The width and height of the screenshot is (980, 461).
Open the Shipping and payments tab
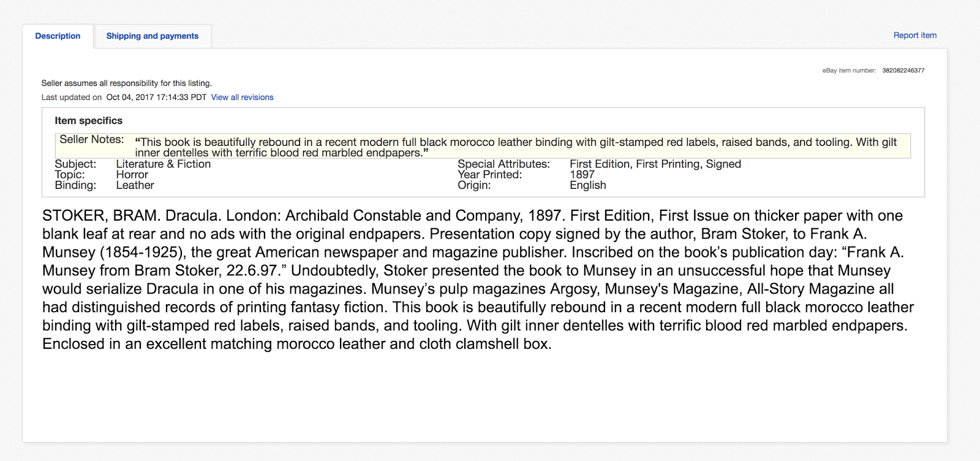click(153, 36)
